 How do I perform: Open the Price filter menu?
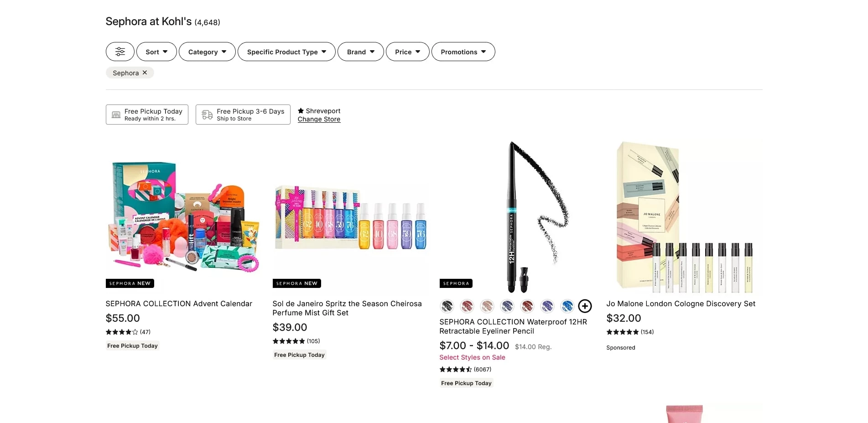pyautogui.click(x=407, y=52)
